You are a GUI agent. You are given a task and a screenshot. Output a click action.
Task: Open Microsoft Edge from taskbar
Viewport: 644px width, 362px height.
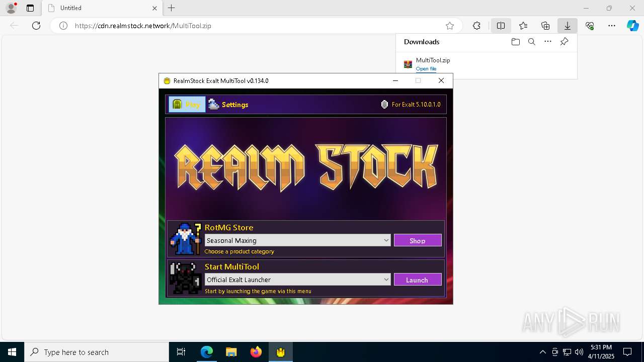[207, 352]
